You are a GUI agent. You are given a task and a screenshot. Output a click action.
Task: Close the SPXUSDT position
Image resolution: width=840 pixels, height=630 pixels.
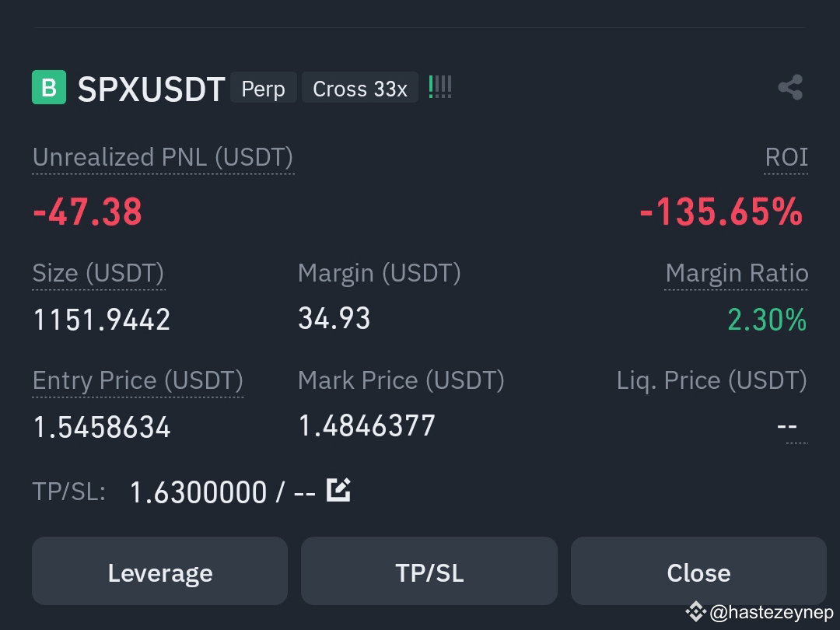pos(698,571)
